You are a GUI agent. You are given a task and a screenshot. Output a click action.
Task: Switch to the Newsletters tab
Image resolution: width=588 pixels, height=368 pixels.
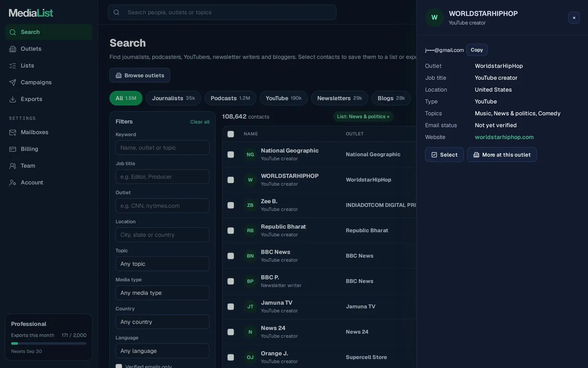[x=340, y=98]
